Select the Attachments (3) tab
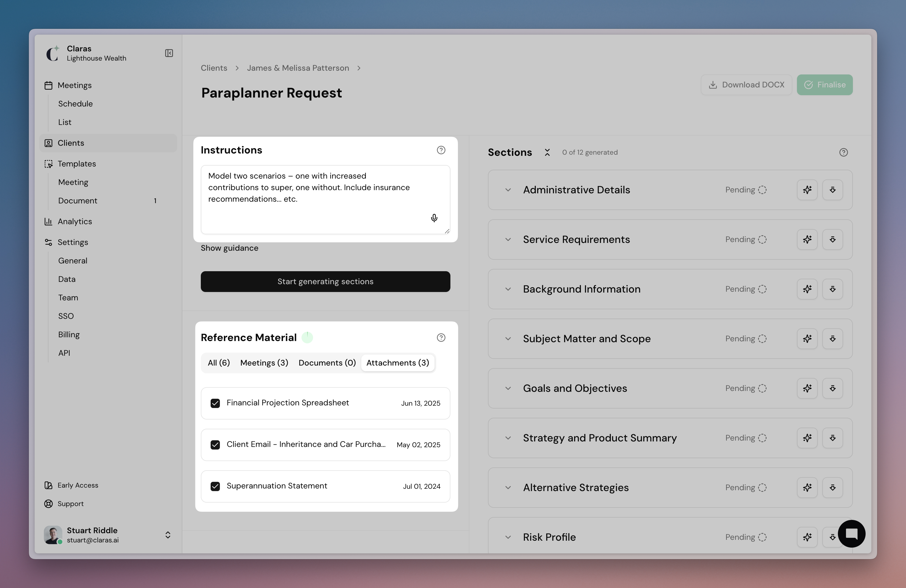The image size is (906, 588). [397, 363]
